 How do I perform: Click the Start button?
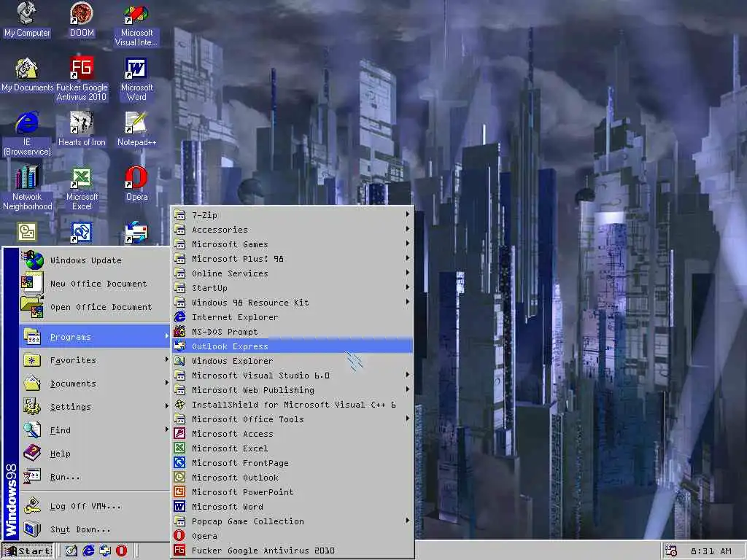pos(27,551)
